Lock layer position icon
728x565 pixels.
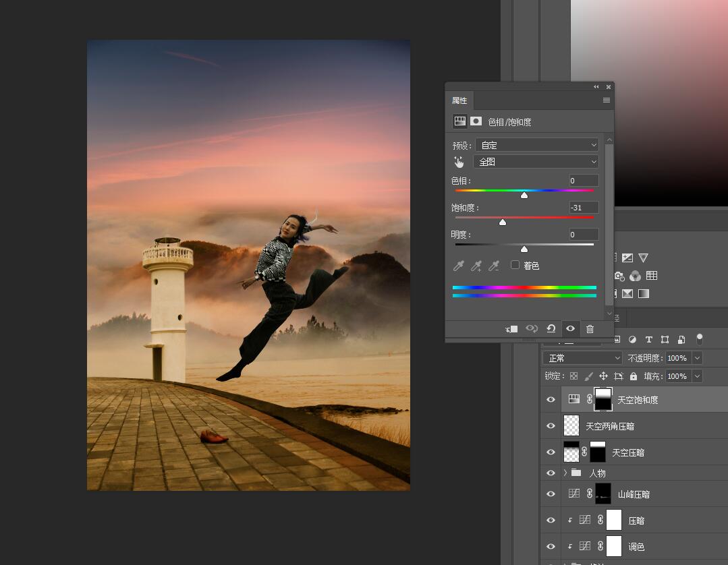pyautogui.click(x=603, y=376)
